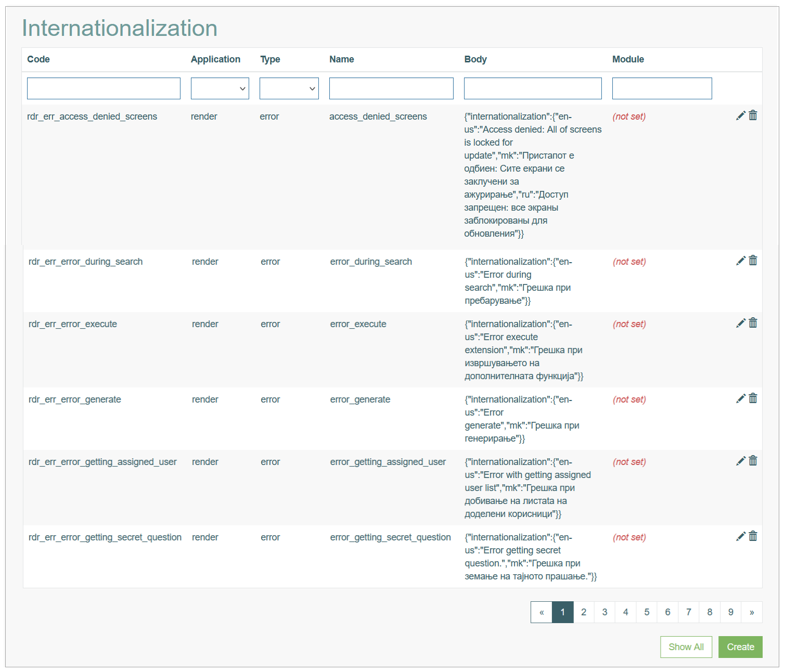Click the code cell rdr_err_error_during_search
Screen dimensions: 785x672
coord(85,262)
